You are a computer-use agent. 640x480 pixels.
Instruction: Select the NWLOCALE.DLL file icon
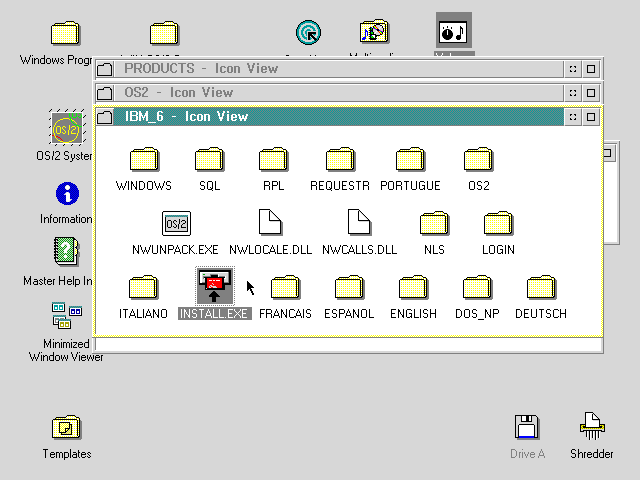point(270,222)
